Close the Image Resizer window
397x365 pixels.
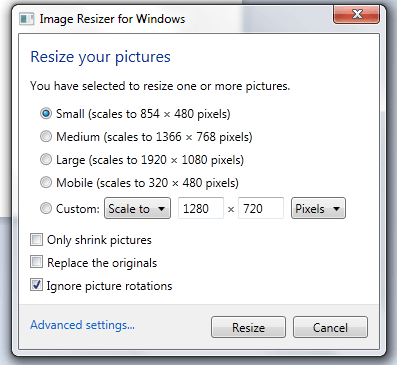[356, 15]
